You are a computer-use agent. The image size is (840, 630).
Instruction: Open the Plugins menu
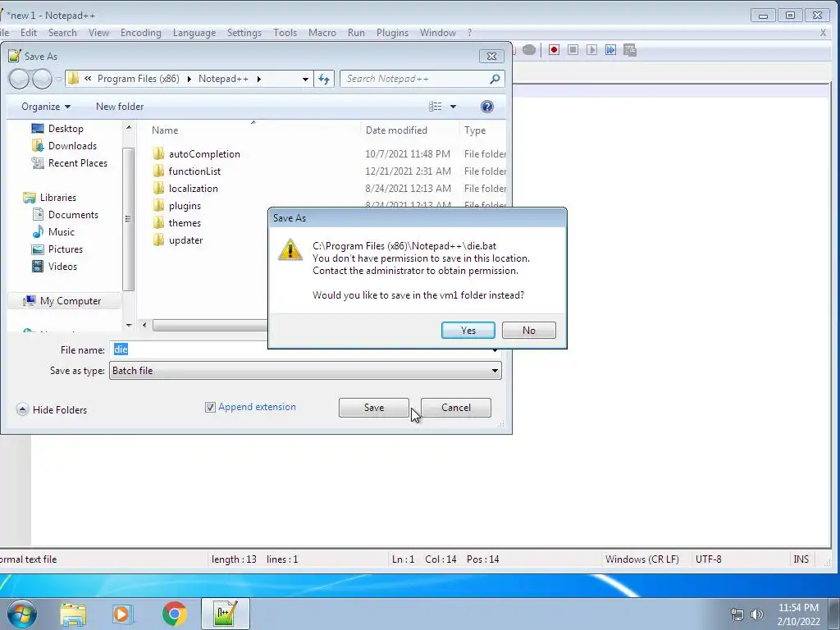392,33
